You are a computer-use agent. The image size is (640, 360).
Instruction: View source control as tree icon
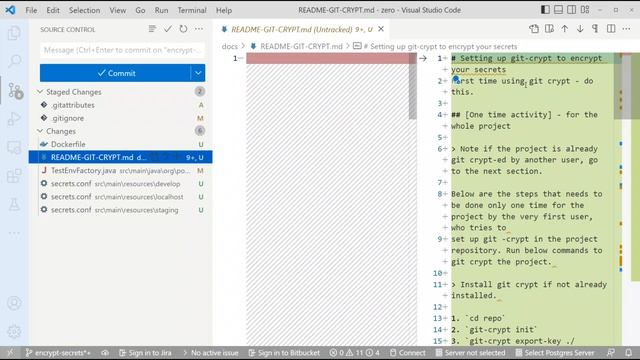(152, 29)
